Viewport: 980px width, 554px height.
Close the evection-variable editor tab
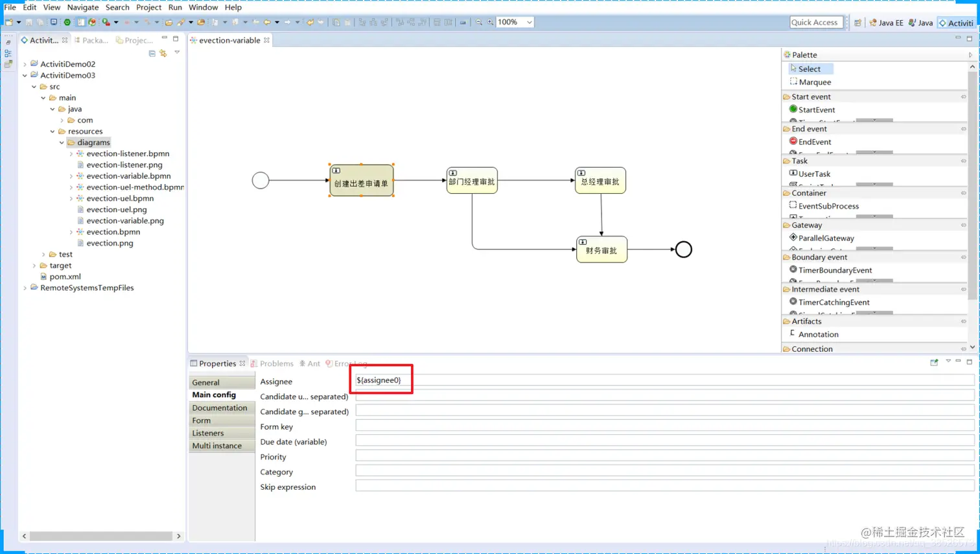pos(266,40)
